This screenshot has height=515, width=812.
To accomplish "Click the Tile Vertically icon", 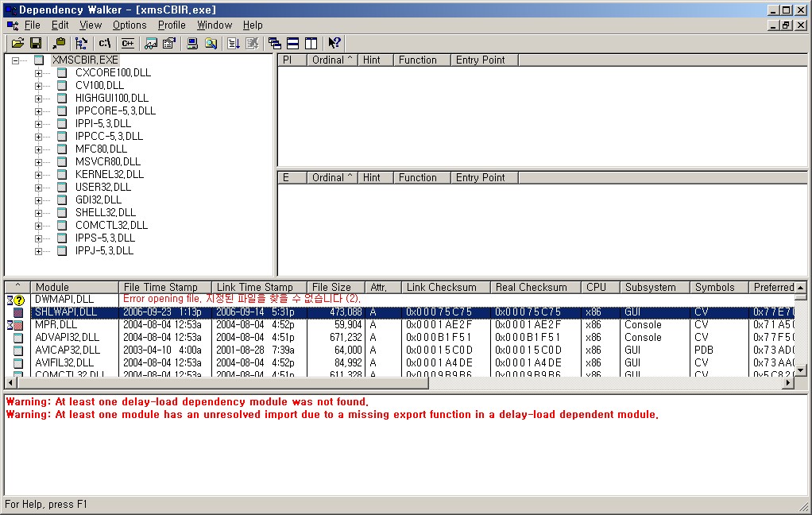I will (x=311, y=43).
